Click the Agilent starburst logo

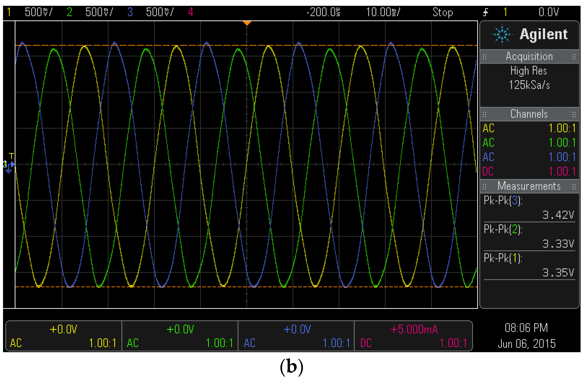[502, 34]
